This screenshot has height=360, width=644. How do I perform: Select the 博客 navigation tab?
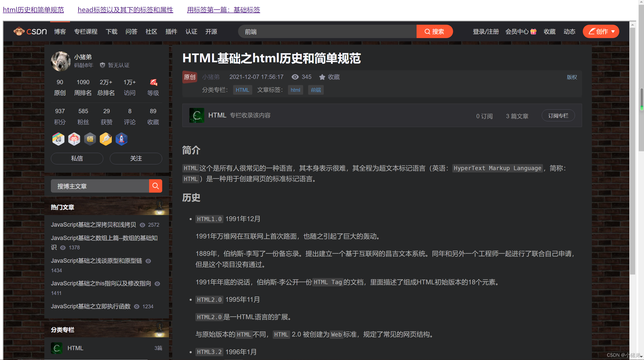60,31
